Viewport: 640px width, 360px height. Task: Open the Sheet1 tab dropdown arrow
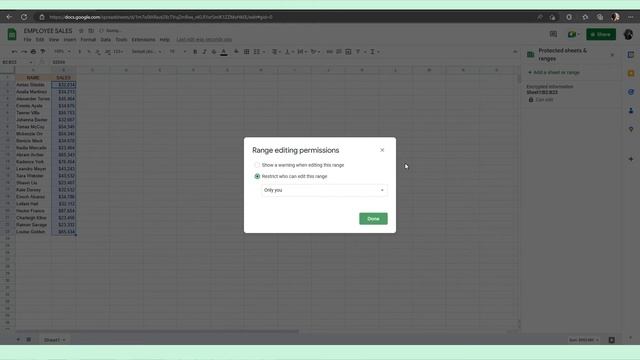point(64,340)
